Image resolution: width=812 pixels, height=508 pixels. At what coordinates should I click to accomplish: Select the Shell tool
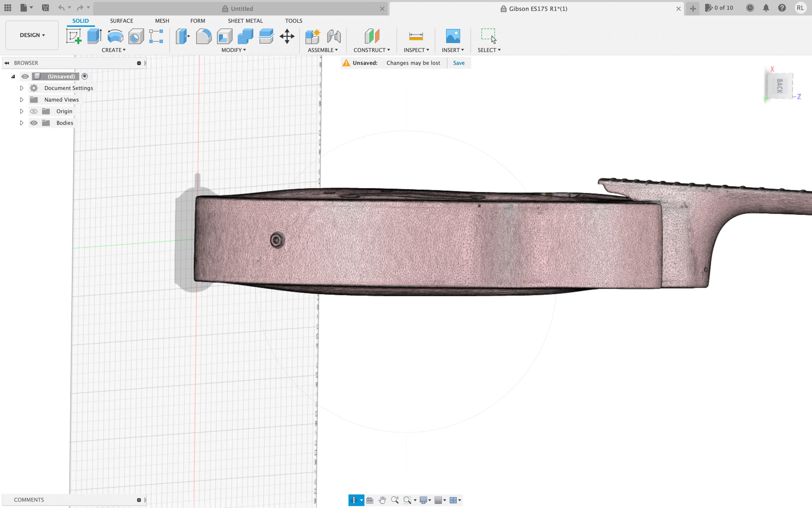coord(224,36)
